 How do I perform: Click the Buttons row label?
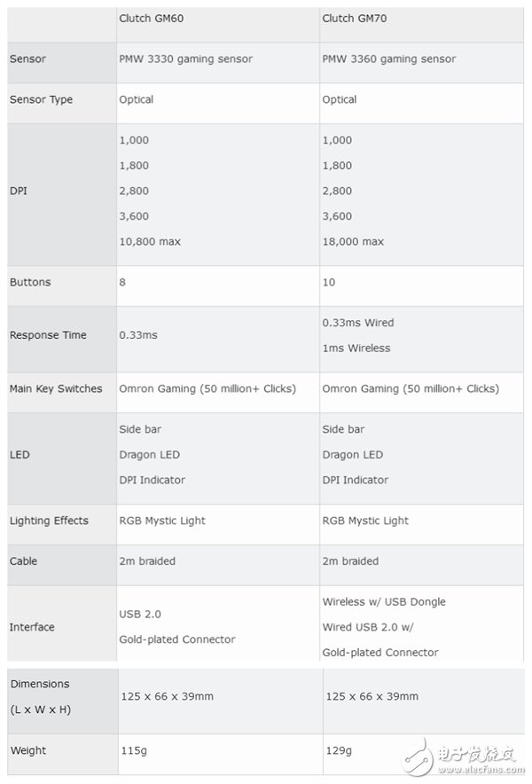(30, 282)
